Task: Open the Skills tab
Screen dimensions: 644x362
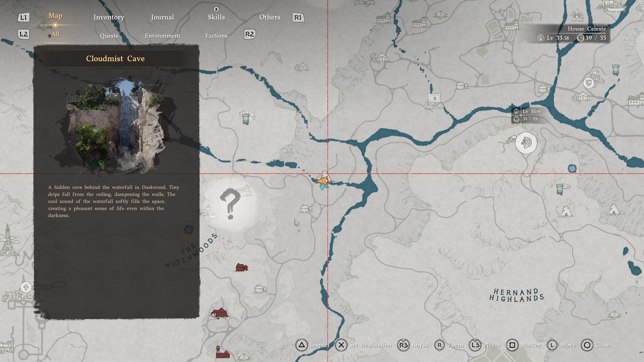Action: [216, 17]
